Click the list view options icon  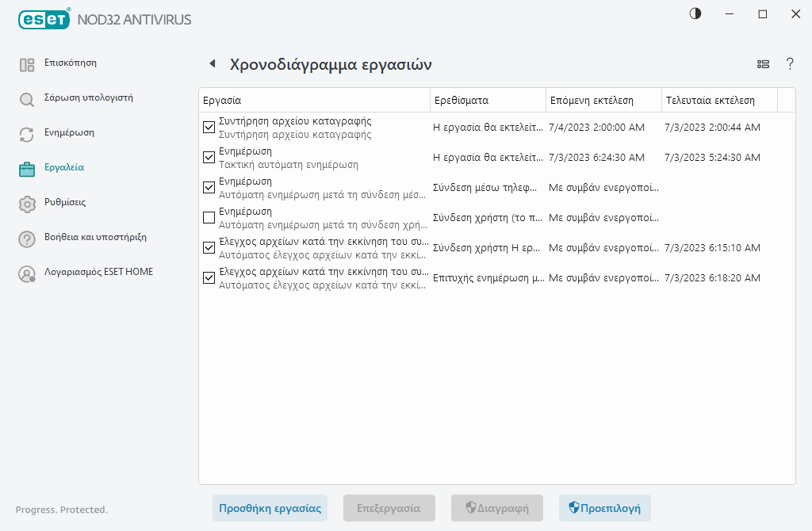pos(763,64)
